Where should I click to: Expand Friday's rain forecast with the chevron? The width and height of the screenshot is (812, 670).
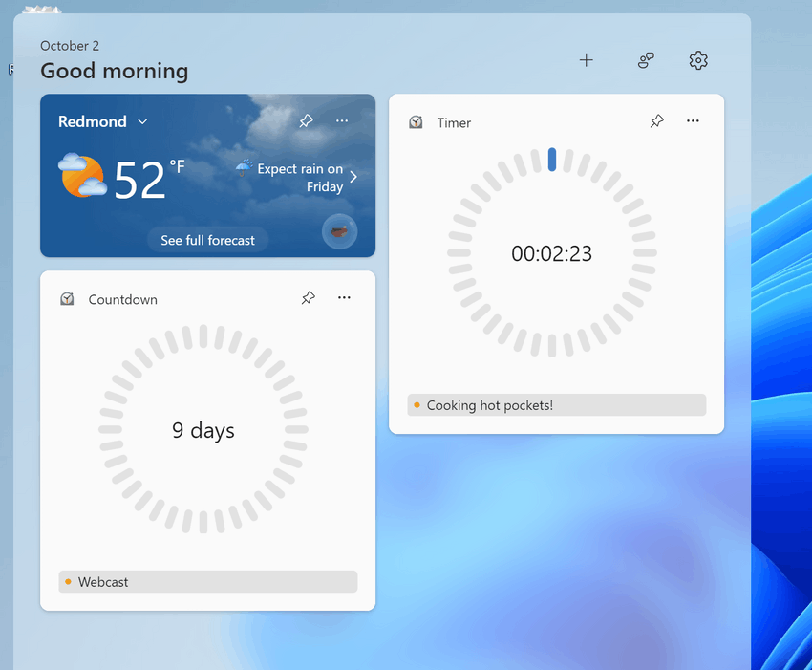353,176
